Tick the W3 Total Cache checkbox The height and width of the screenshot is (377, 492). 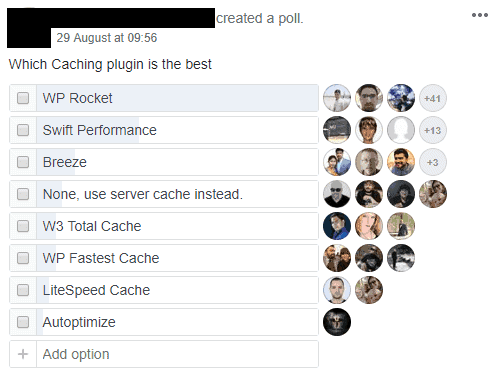click(x=23, y=226)
